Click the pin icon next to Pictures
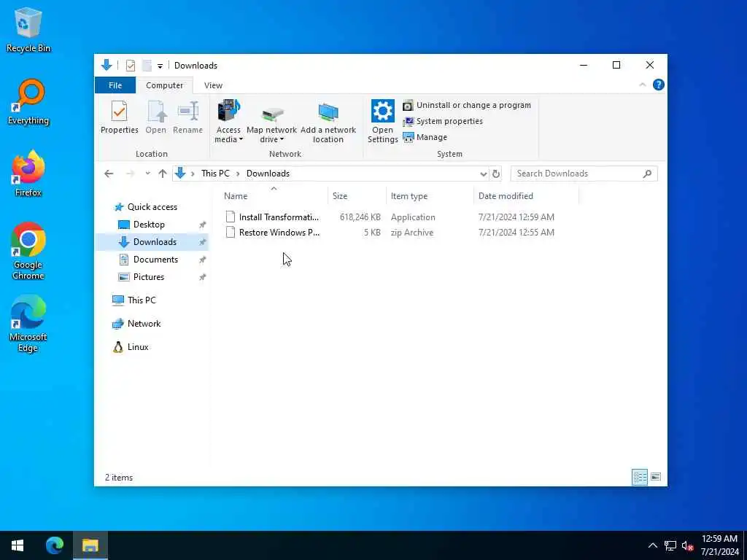747x560 pixels. 202,277
